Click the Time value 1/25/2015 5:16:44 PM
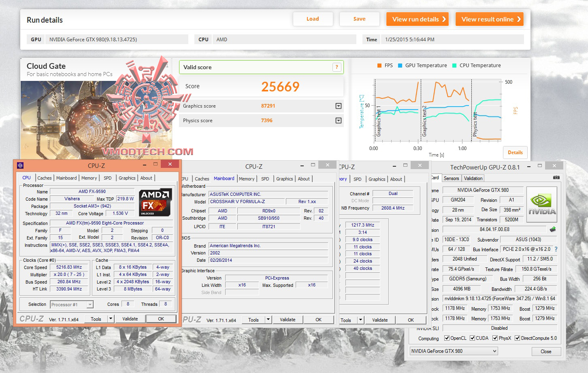Image resolution: width=588 pixels, height=373 pixels. point(452,40)
